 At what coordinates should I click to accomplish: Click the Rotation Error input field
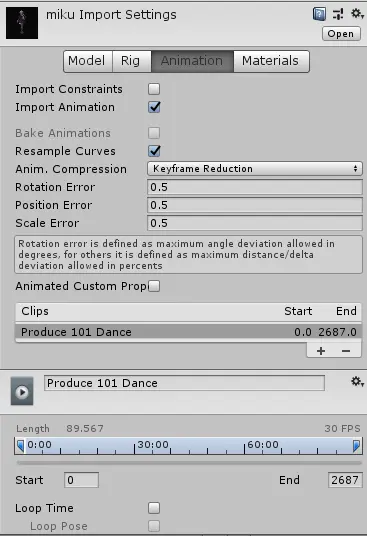255,187
